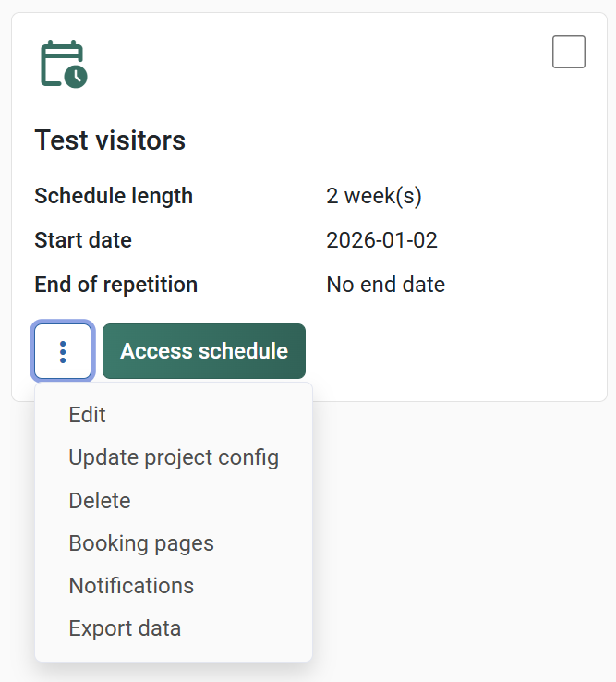Choose Update project config menu entry

pos(174,457)
